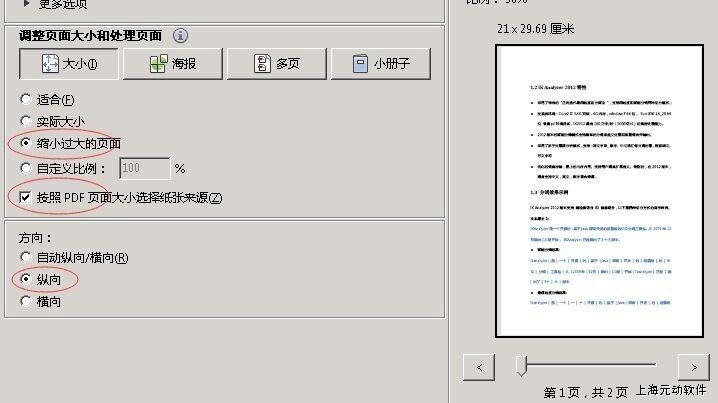Select 横向 landscape orientation
The width and height of the screenshot is (718, 403).
coord(26,301)
